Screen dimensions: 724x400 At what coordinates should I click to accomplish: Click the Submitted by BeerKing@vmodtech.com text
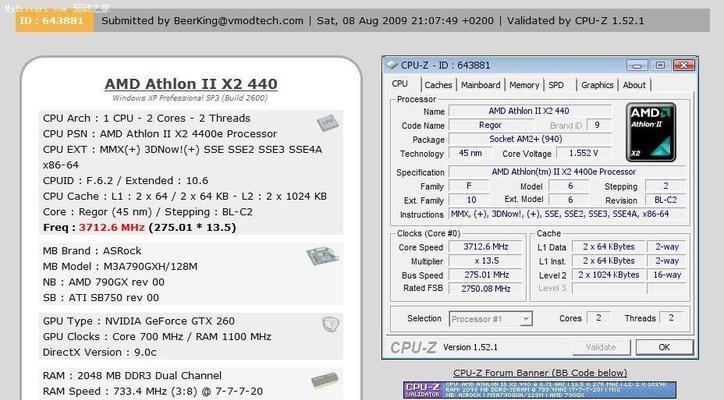(203, 21)
